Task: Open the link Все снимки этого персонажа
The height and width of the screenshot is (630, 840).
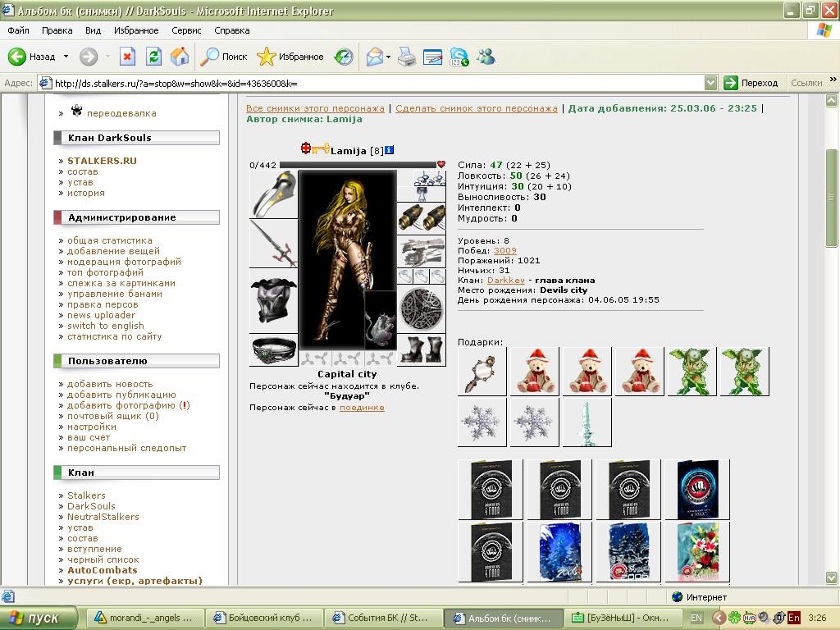Action: point(315,108)
